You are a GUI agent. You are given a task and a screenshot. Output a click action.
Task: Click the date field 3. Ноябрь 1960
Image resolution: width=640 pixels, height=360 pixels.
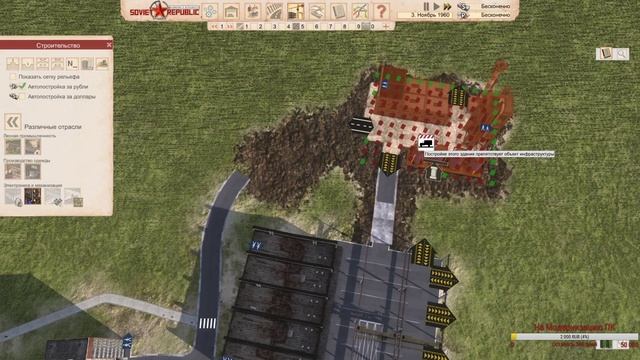point(424,15)
